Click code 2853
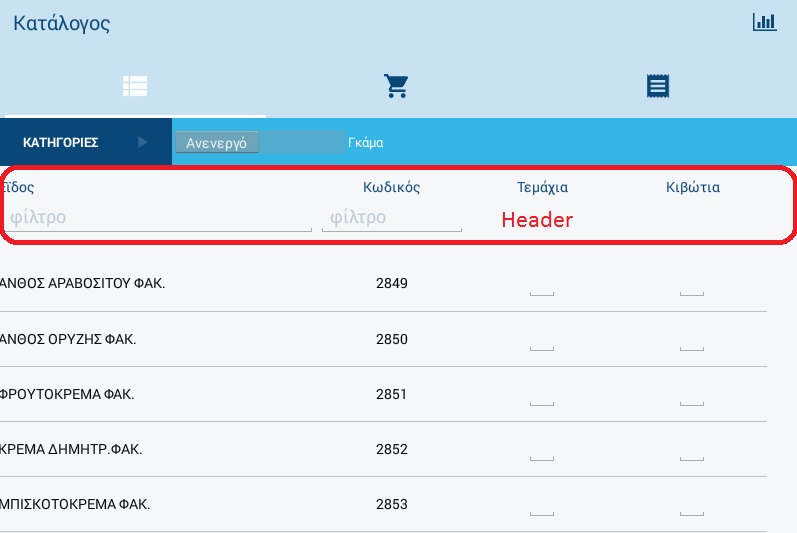The image size is (797, 533). point(392,504)
